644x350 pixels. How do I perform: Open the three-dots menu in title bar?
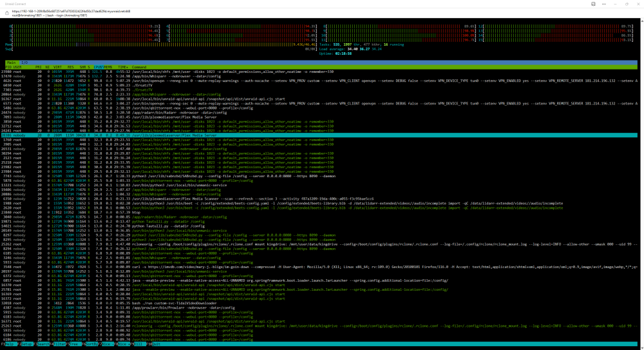coord(604,4)
